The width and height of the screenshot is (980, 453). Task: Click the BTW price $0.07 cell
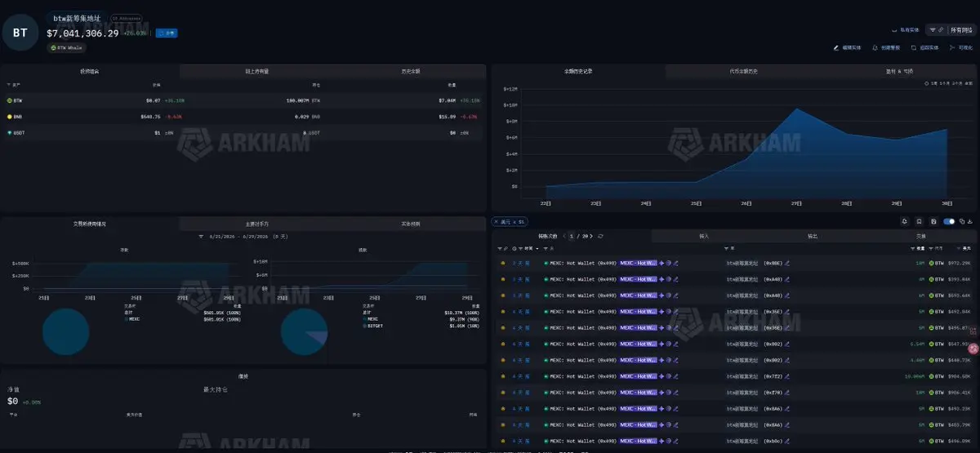tap(153, 100)
